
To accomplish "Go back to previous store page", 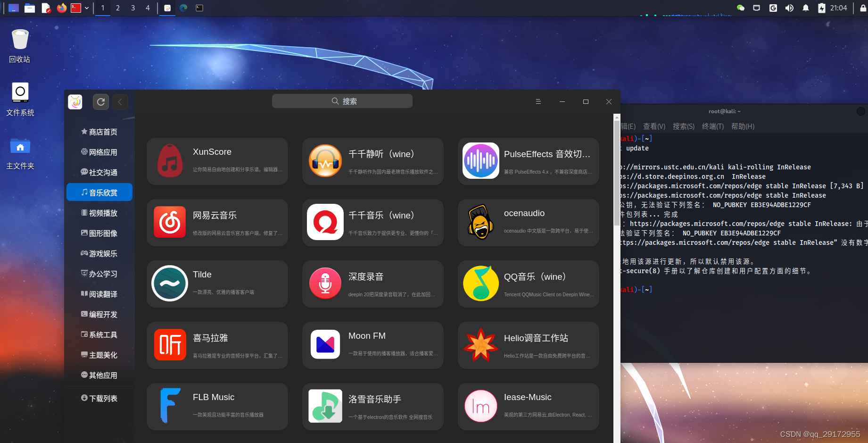I will 120,101.
